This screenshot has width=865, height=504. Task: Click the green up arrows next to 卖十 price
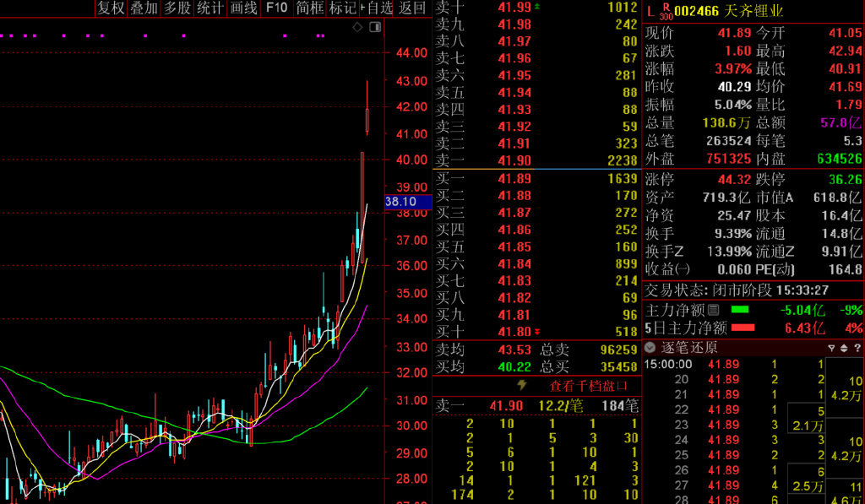coord(538,7)
